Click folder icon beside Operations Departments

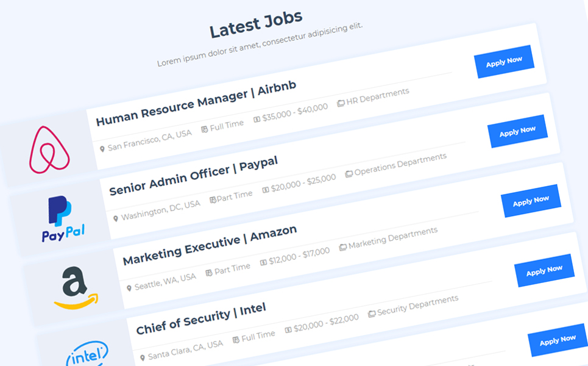click(x=349, y=174)
